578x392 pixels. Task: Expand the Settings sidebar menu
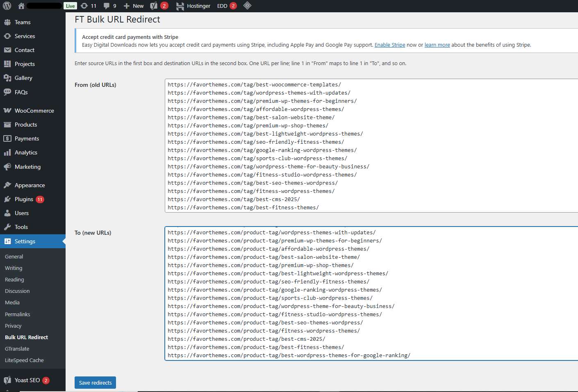pyautogui.click(x=25, y=241)
